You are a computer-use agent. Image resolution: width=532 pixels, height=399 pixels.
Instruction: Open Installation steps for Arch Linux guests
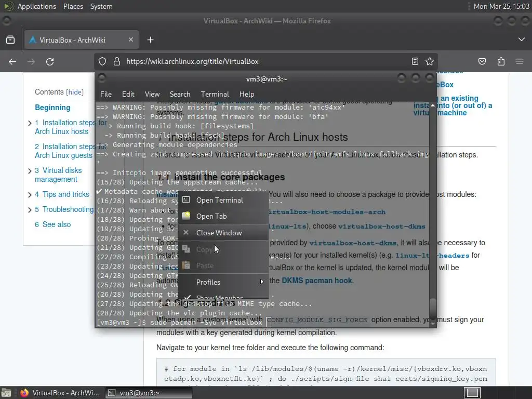coord(63,151)
